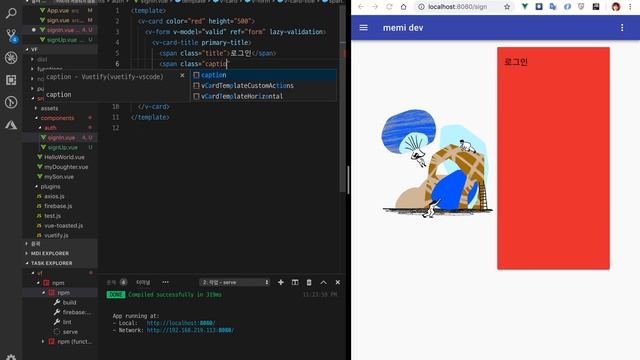The width and height of the screenshot is (640, 360).
Task: Open the Git history clock icon view
Action: (11, 102)
